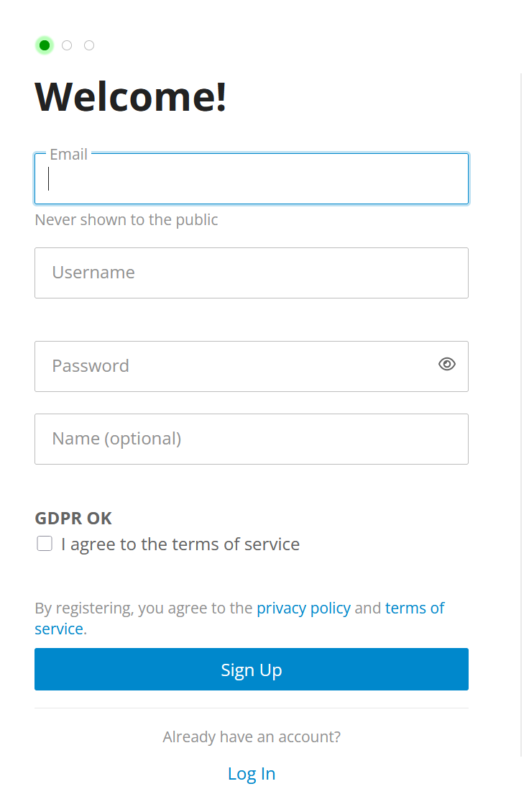Submit the form with Sign Up
The image size is (529, 812).
(252, 670)
